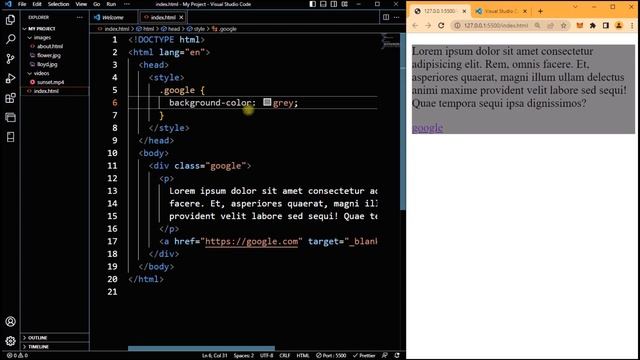Click Port : 5500 Live Server status
Screen dimensions: 640x360
(331, 356)
